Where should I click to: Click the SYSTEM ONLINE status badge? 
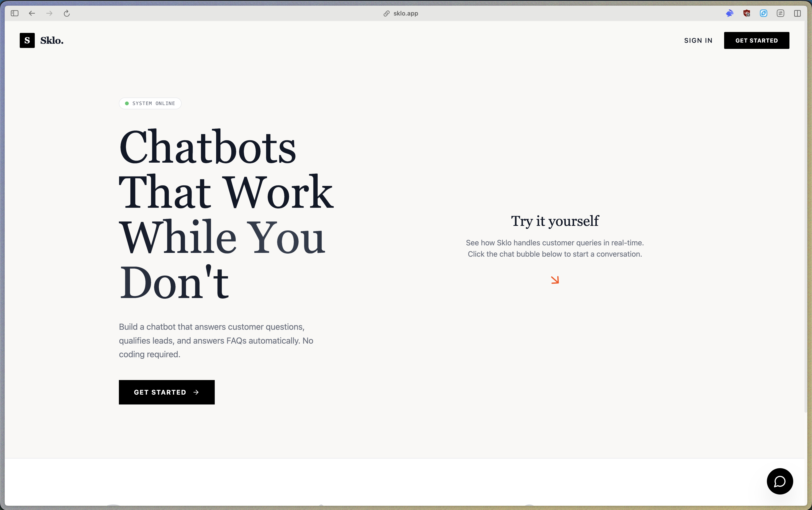click(x=150, y=104)
